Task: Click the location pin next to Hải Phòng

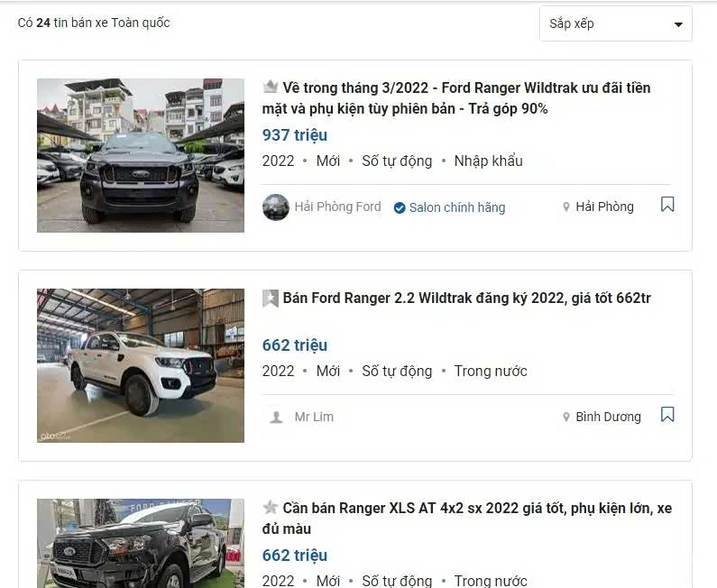Action: 566,207
